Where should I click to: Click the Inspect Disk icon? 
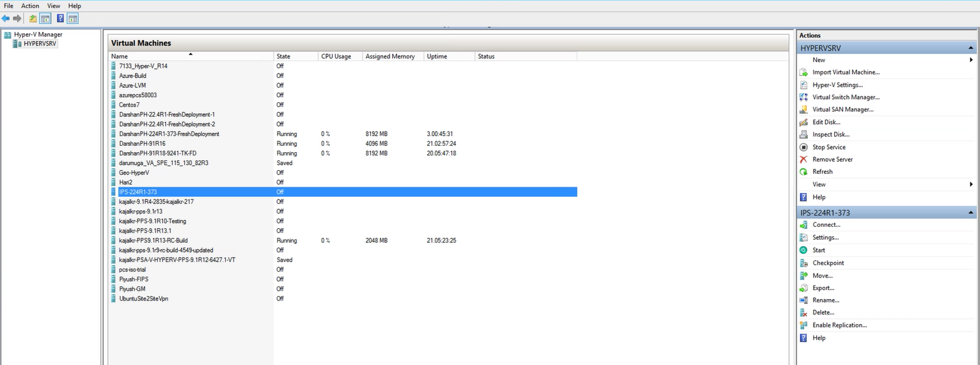pos(804,134)
